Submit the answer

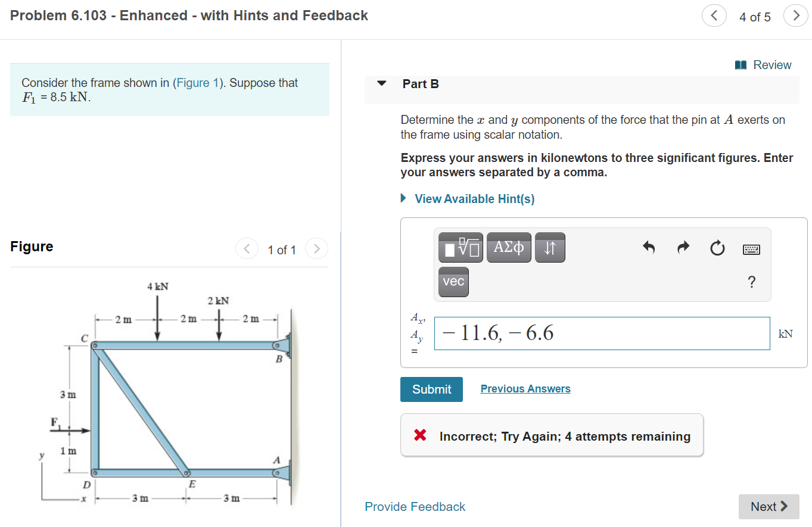(431, 389)
